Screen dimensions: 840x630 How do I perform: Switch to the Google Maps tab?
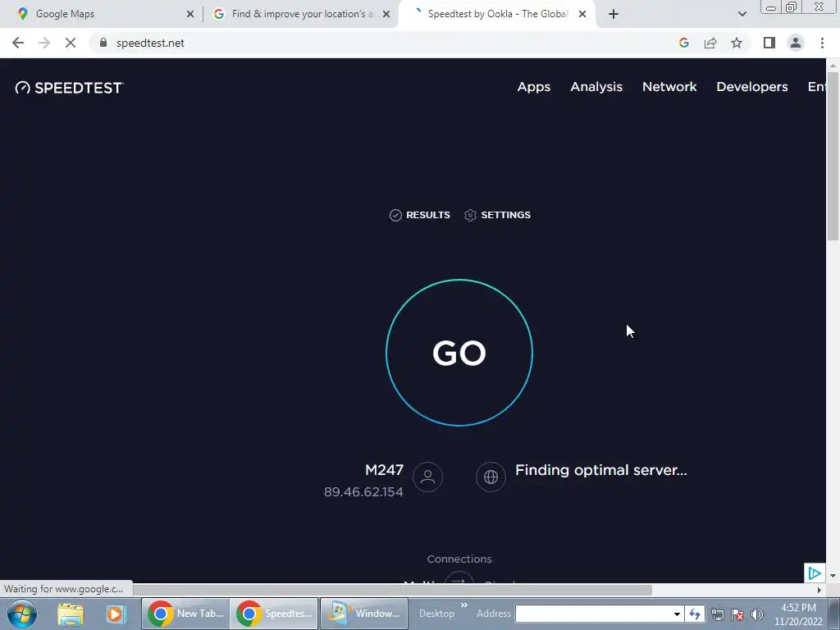coord(100,14)
